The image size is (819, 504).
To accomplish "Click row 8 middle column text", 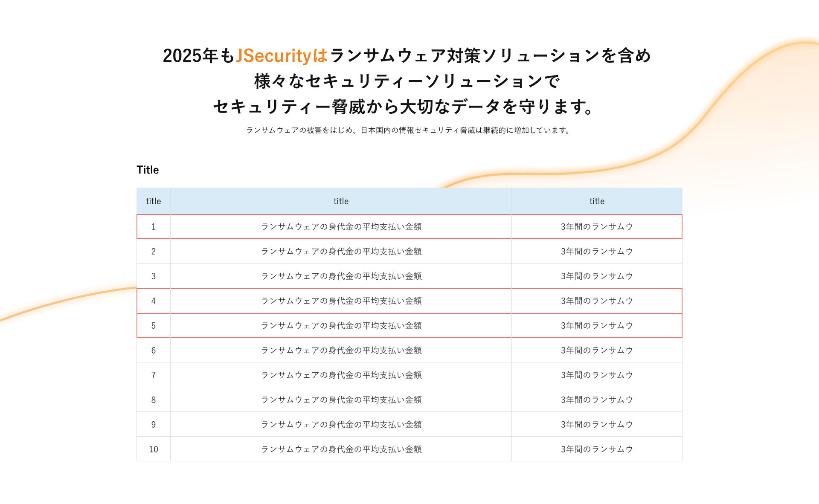I will coord(341,400).
